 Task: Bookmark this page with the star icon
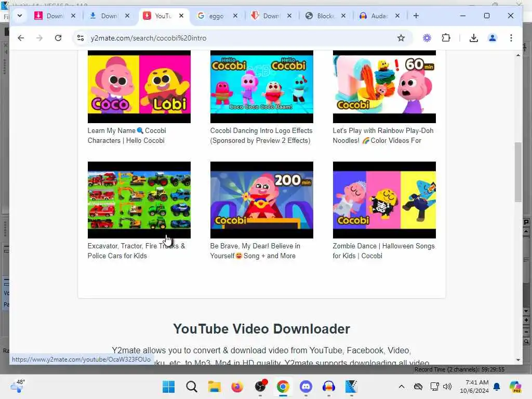click(x=401, y=38)
